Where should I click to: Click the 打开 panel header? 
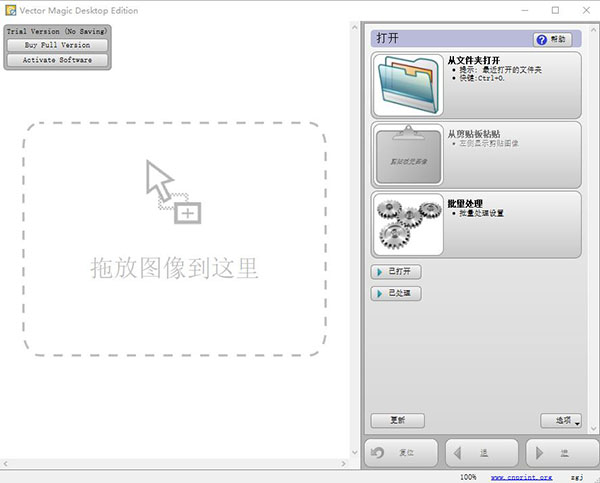coord(476,39)
